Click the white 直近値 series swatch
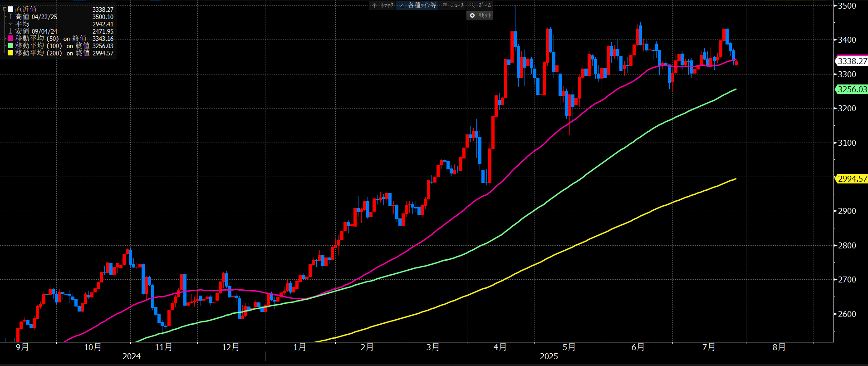 click(10, 9)
